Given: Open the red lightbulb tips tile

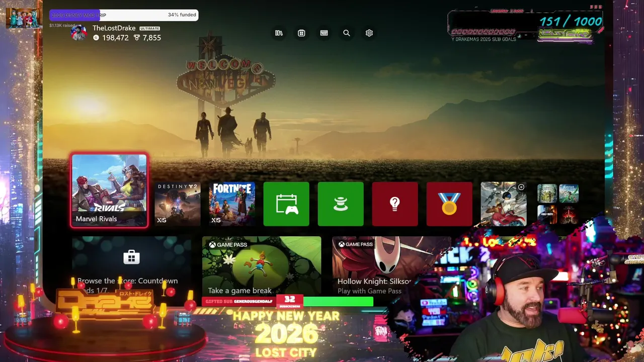Looking at the screenshot, I should point(395,204).
